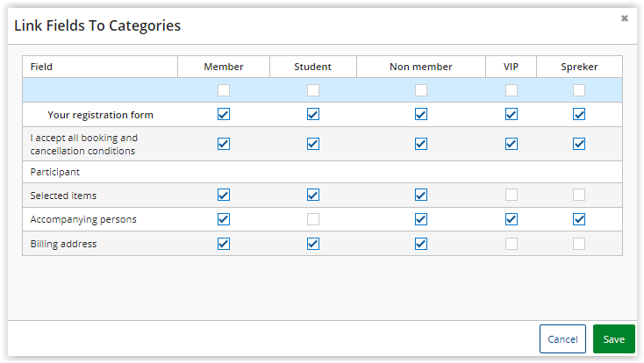Uncheck VIP for Accompanying persons

[x=512, y=219]
